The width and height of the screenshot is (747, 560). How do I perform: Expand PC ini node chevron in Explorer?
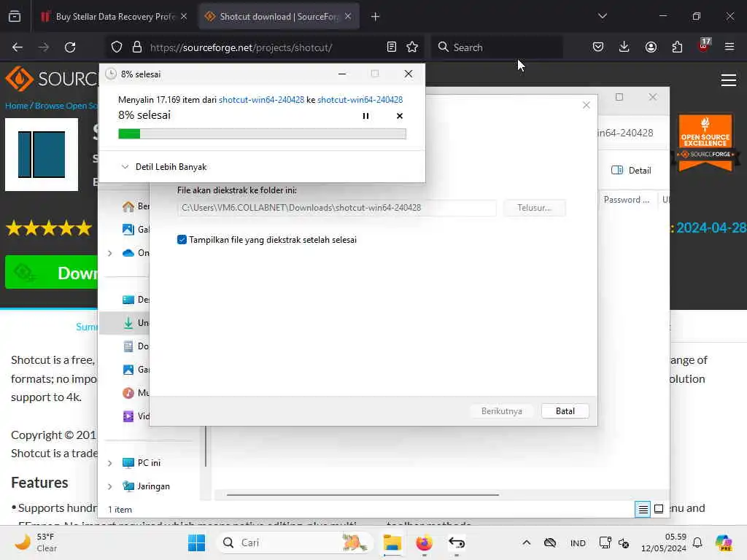pyautogui.click(x=110, y=463)
